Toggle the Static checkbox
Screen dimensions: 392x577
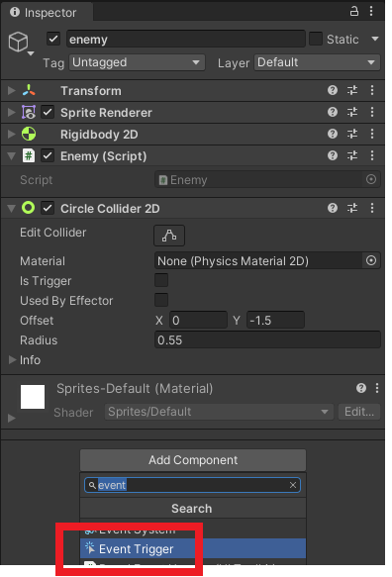click(x=316, y=39)
